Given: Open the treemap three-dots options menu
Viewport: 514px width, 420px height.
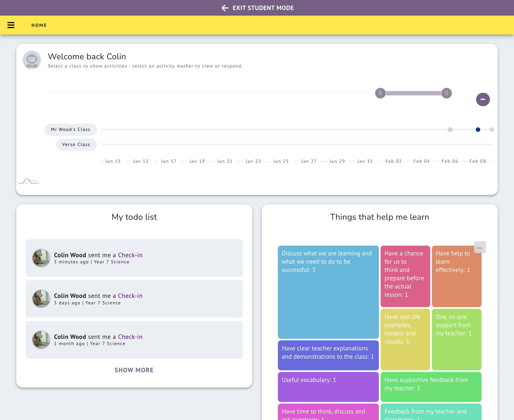Looking at the screenshot, I should coord(480,247).
